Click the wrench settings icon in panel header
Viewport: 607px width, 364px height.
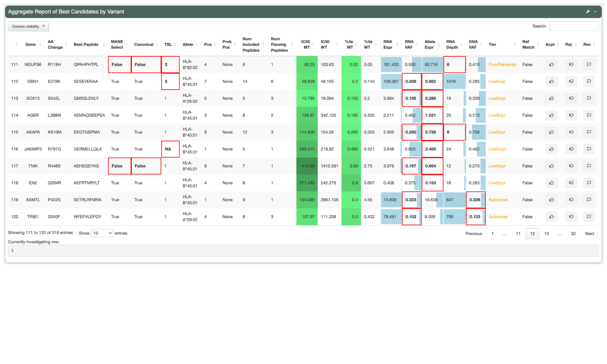coord(588,12)
